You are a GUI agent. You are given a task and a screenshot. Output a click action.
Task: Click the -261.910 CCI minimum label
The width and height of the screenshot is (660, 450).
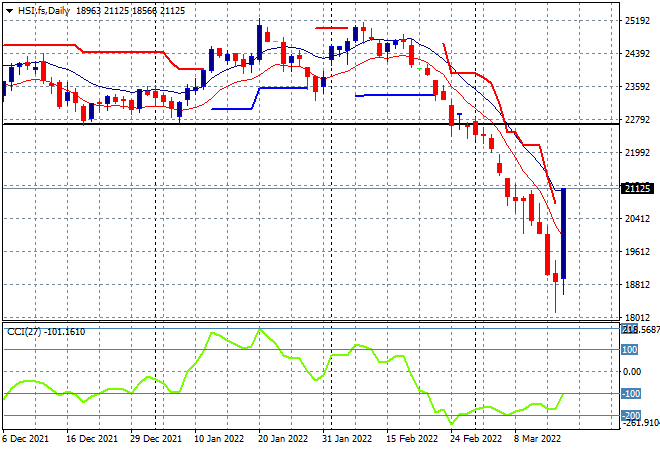[641, 423]
